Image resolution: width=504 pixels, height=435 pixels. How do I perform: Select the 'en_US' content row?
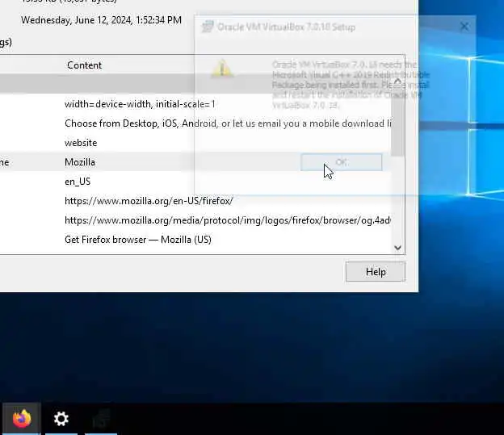pos(195,182)
